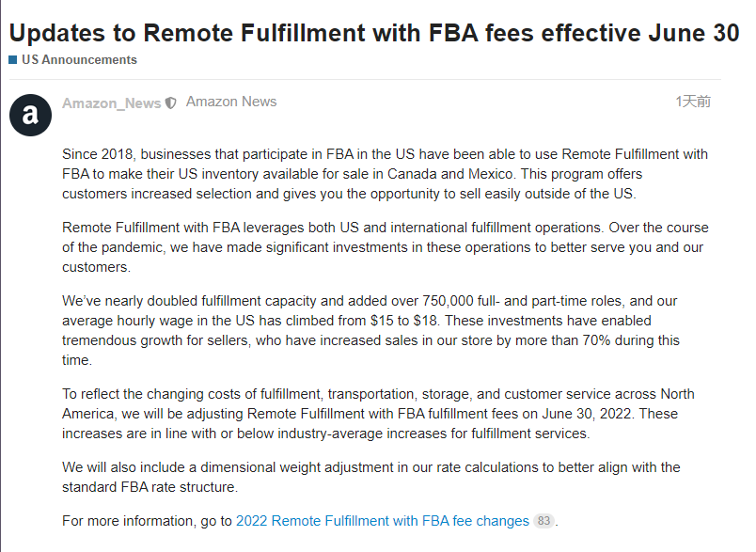Click the topic title about FBA fees
This screenshot has width=756, height=552.
pos(374,32)
